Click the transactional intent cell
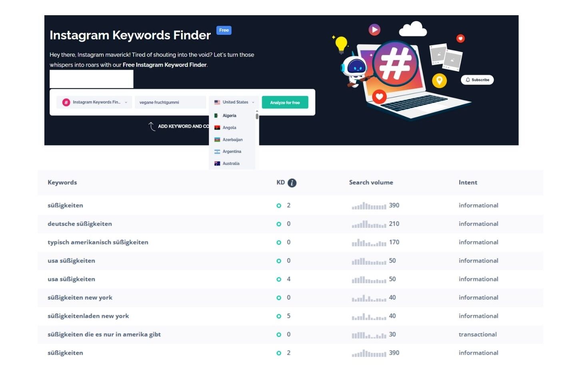Image resolution: width=588 pixels, height=378 pixels. coord(478,335)
